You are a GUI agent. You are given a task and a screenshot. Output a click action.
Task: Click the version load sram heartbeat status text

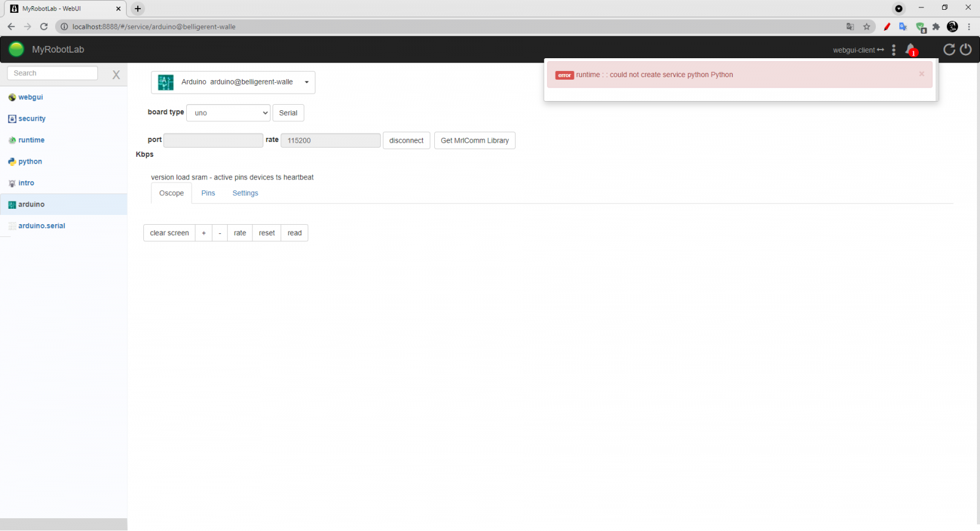coord(232,178)
